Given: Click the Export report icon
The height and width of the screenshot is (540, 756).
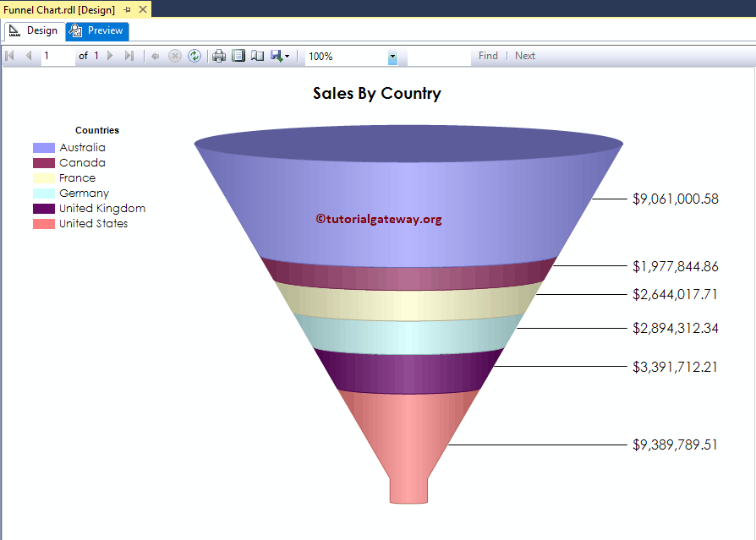Looking at the screenshot, I should click(275, 56).
